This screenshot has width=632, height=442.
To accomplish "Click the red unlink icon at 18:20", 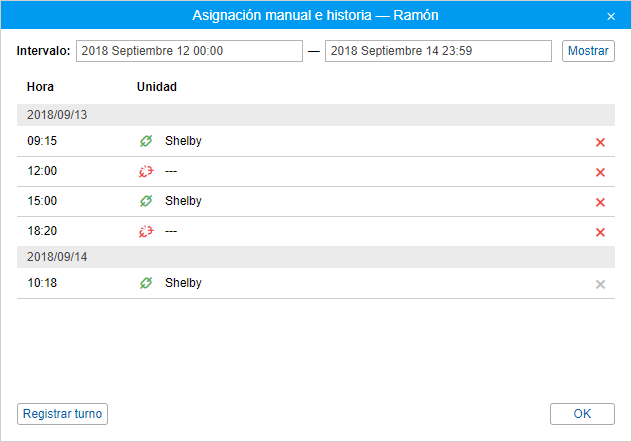I will [x=146, y=231].
